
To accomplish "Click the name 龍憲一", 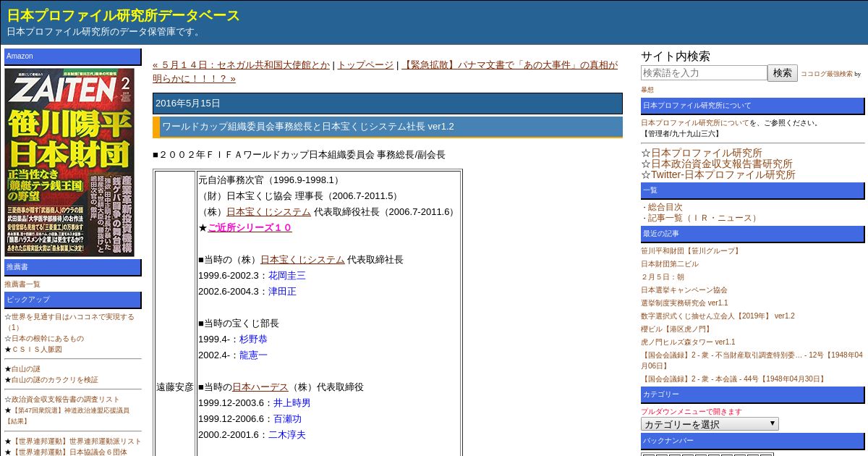I will (253, 355).
